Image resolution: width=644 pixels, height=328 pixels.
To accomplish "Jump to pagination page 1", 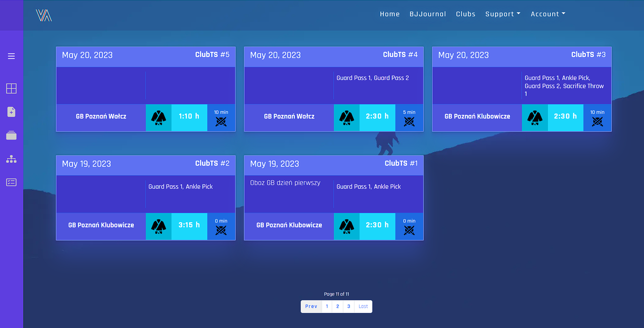I will 327,306.
